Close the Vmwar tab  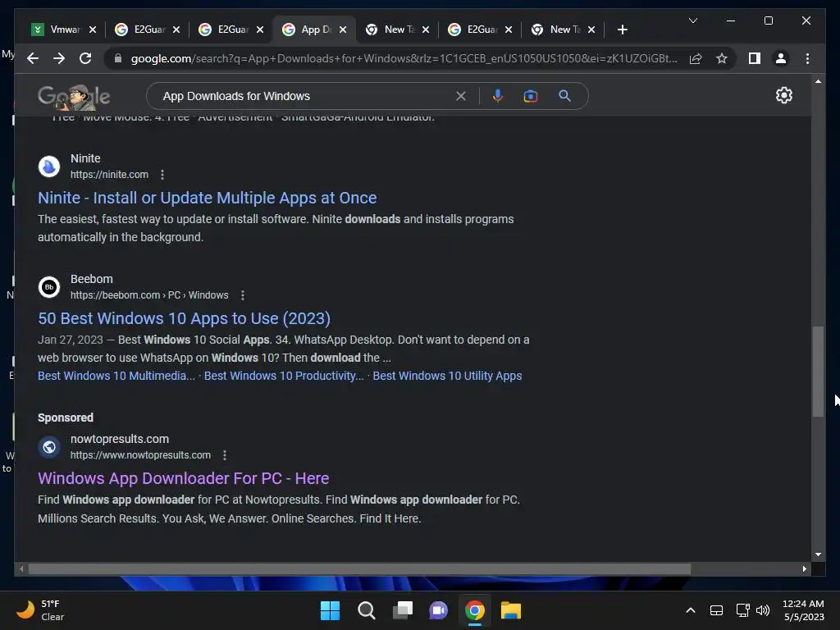pyautogui.click(x=93, y=30)
